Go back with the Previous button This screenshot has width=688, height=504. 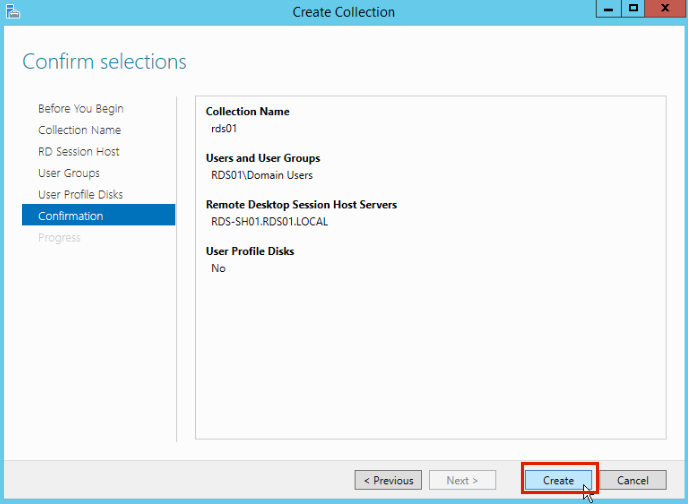[388, 480]
